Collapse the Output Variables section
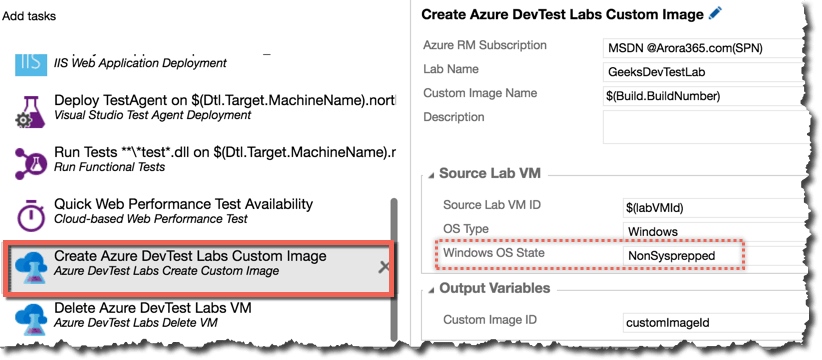 coord(431,289)
